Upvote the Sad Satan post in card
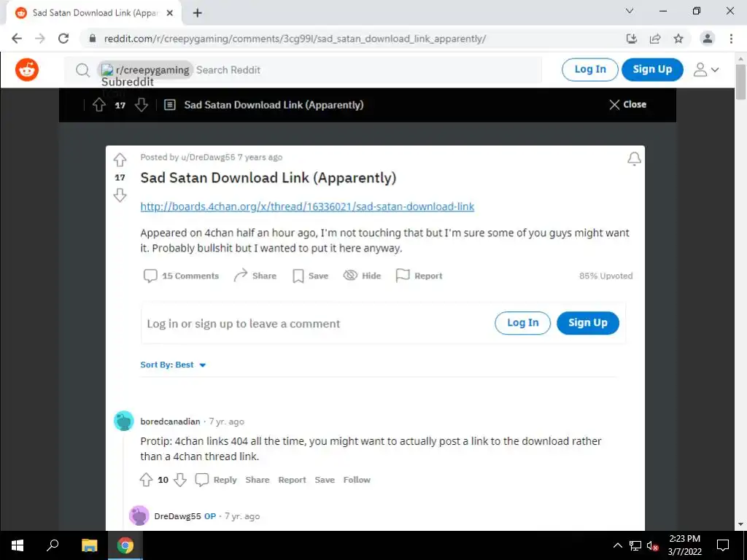Viewport: 747px width, 560px height. coord(120,160)
